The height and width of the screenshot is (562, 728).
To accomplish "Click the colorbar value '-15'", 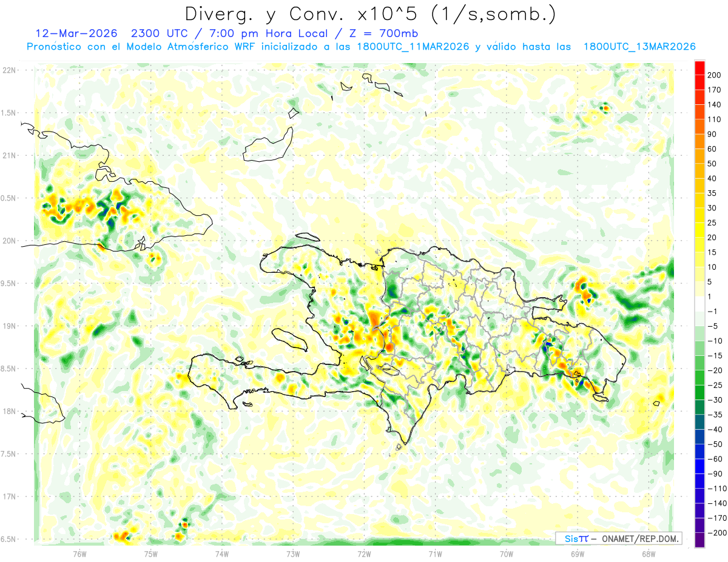I will [716, 355].
